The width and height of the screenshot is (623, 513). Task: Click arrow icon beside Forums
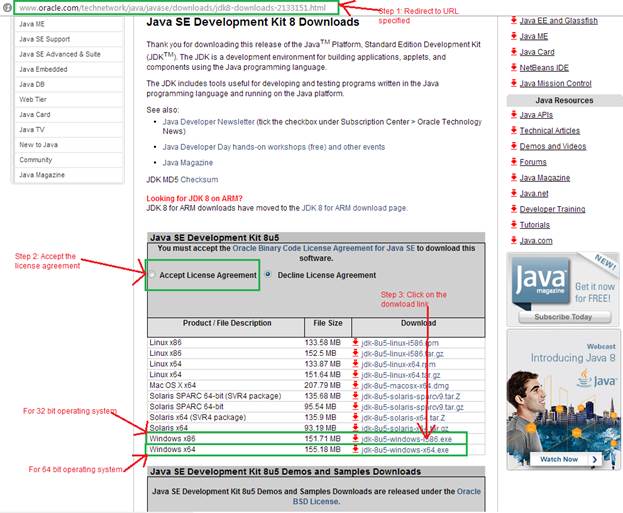click(x=514, y=162)
